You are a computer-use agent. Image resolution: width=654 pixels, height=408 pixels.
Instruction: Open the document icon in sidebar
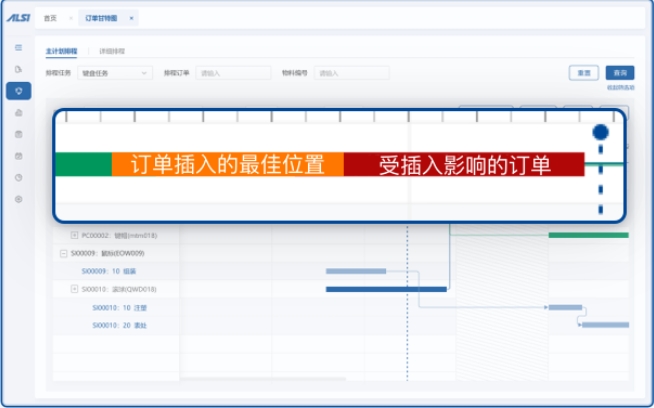pyautogui.click(x=18, y=69)
